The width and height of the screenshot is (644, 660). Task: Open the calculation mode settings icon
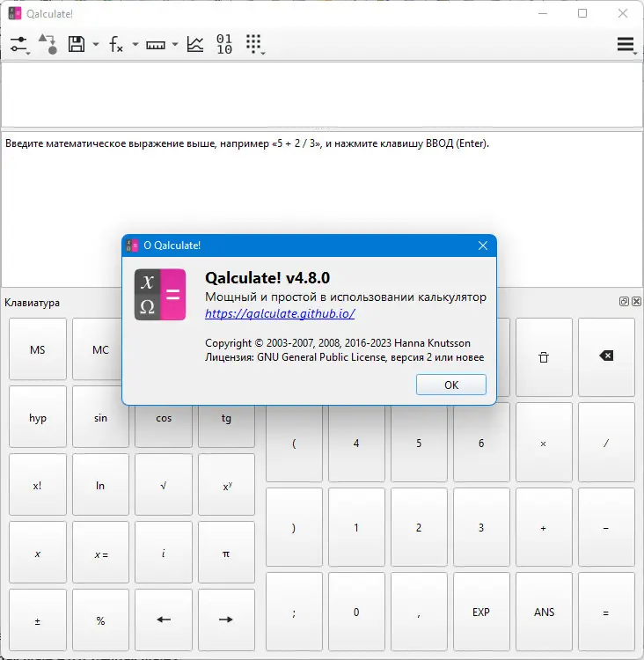(x=19, y=45)
